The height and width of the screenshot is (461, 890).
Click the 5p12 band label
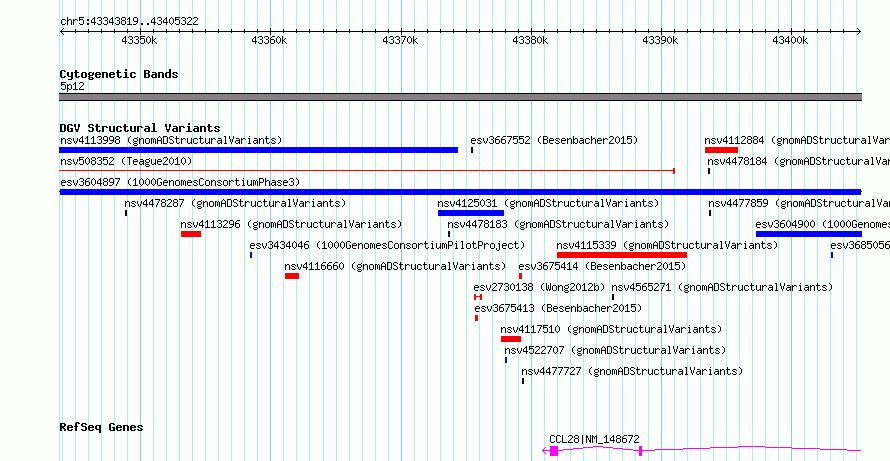(x=72, y=86)
